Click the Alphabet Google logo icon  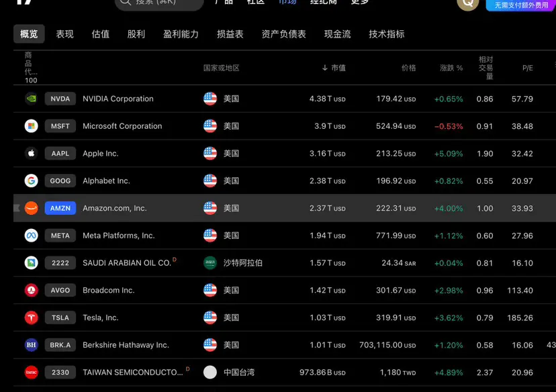coord(31,181)
